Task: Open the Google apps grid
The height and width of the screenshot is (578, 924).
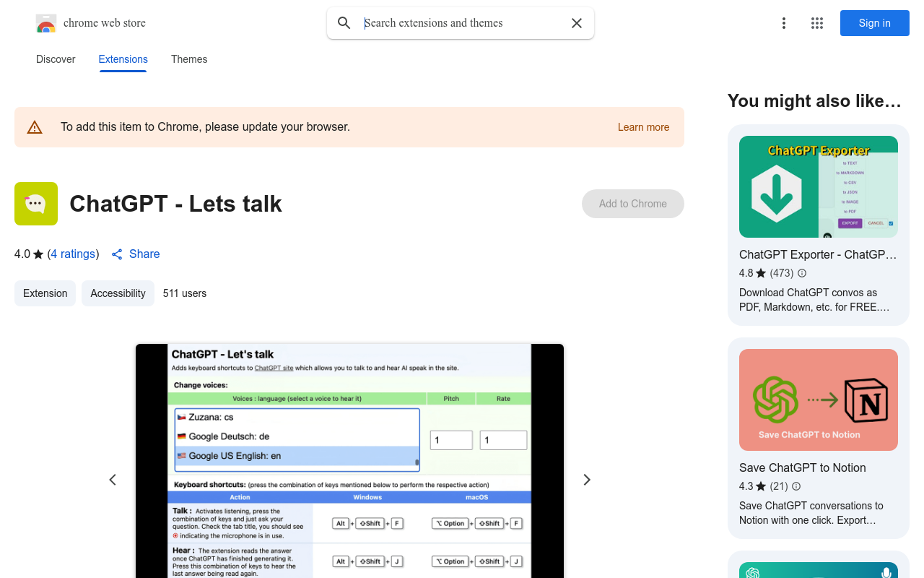Action: coord(817,23)
